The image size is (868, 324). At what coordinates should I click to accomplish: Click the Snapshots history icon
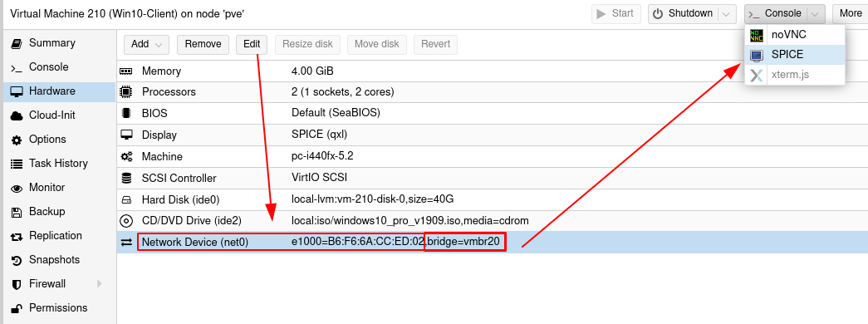click(17, 260)
